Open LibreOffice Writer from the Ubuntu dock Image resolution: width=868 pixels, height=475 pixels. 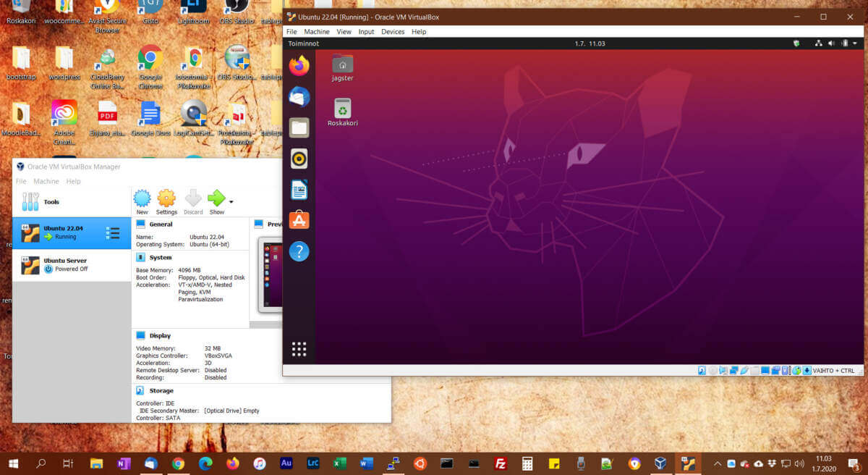[x=299, y=190]
